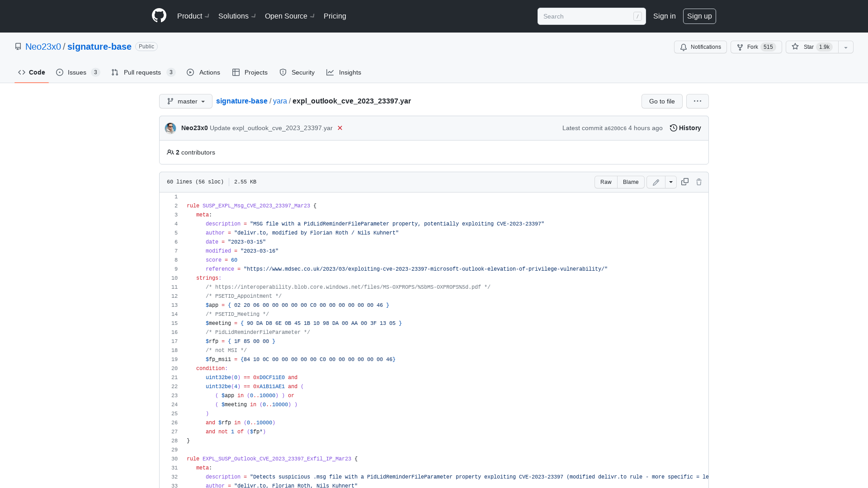
Task: Delete this file via trash icon
Action: click(x=699, y=182)
